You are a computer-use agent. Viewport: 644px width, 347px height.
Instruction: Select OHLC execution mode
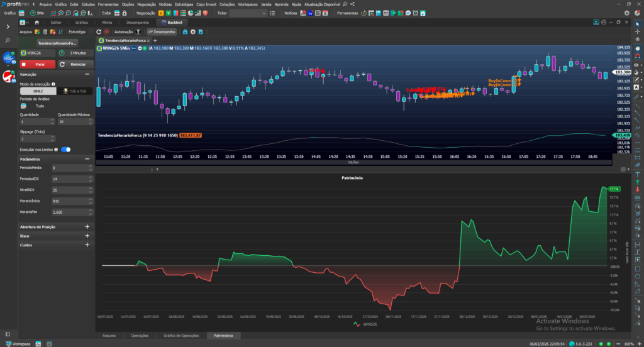(38, 91)
